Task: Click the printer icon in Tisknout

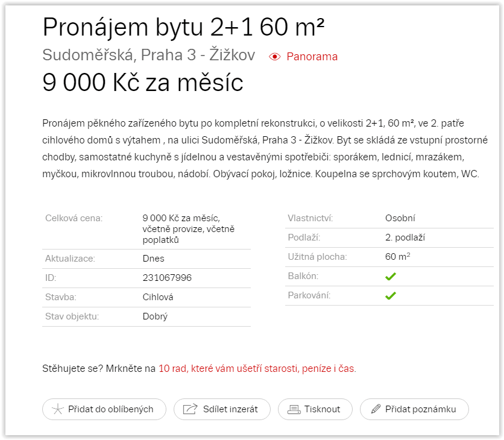Action: click(x=295, y=409)
